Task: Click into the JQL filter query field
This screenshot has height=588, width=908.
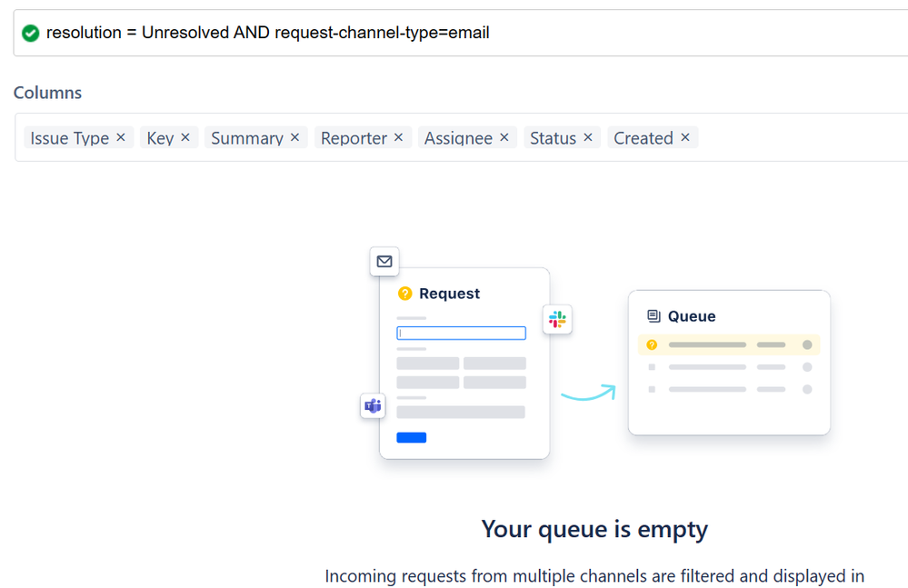Action: point(461,33)
